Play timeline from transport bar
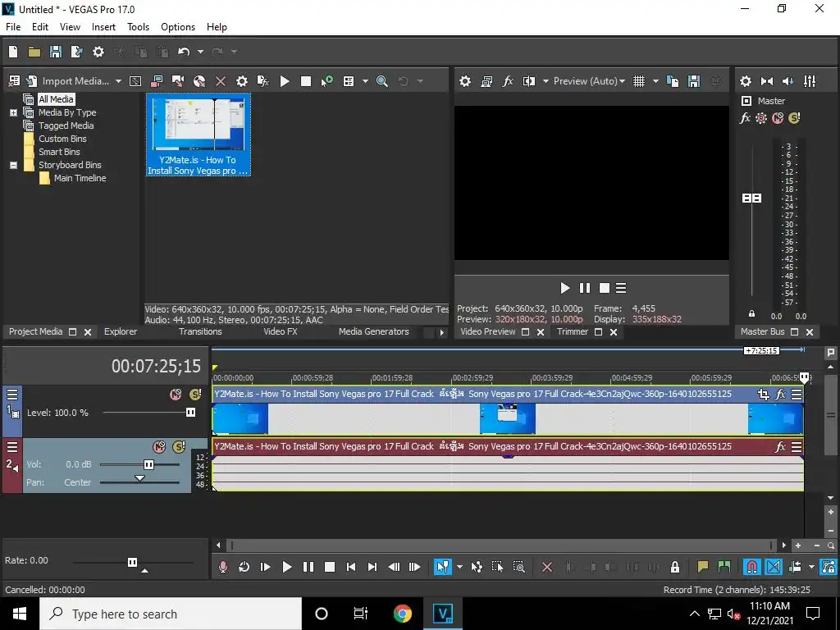Screen dimensions: 840x630 286,567
